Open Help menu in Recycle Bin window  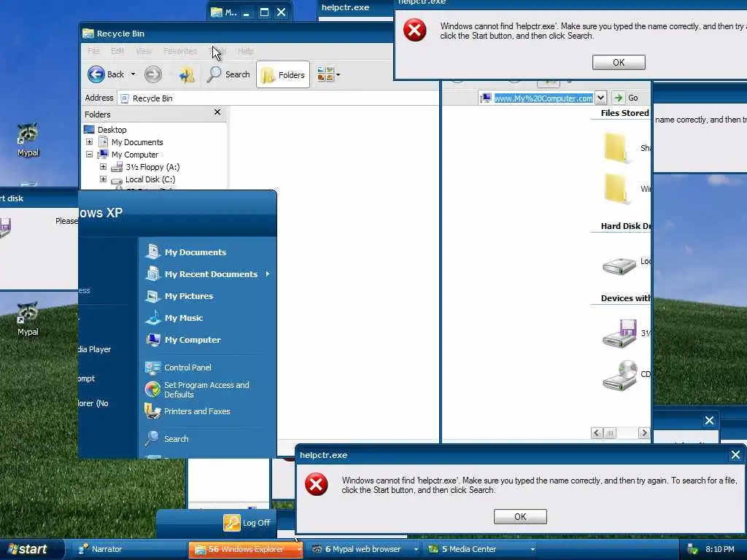point(245,51)
